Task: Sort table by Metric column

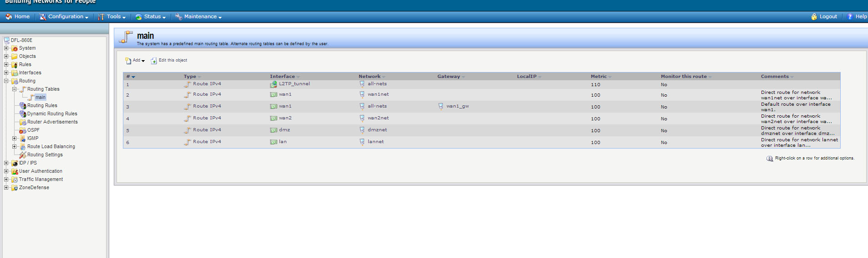Action: (601, 77)
